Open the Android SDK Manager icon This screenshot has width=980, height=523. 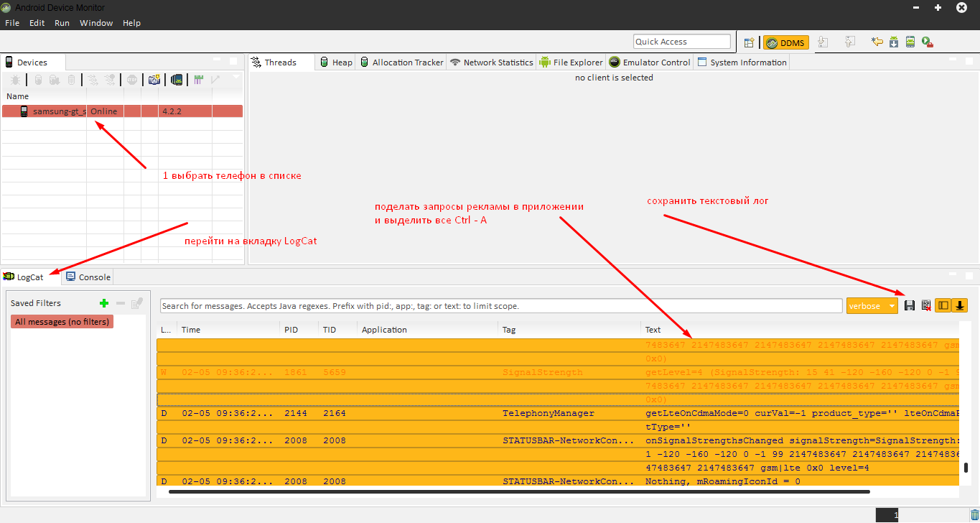pos(894,42)
